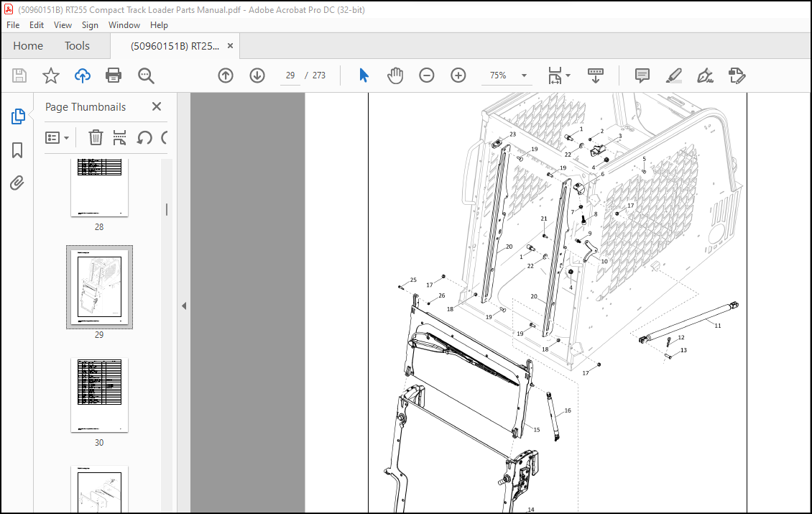Screen dimensions: 812x514
Task: Print the document with printer icon
Action: pos(114,75)
